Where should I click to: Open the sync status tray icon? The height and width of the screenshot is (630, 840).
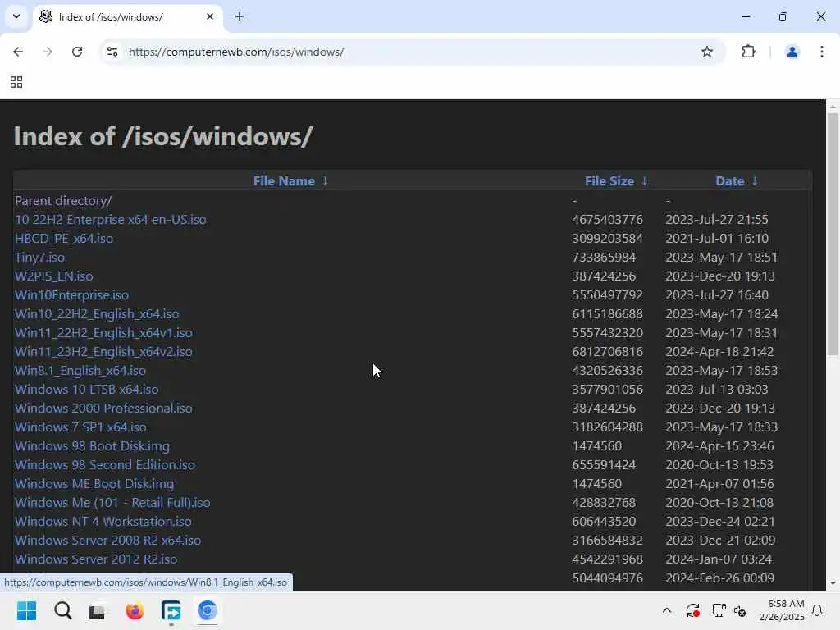(692, 610)
